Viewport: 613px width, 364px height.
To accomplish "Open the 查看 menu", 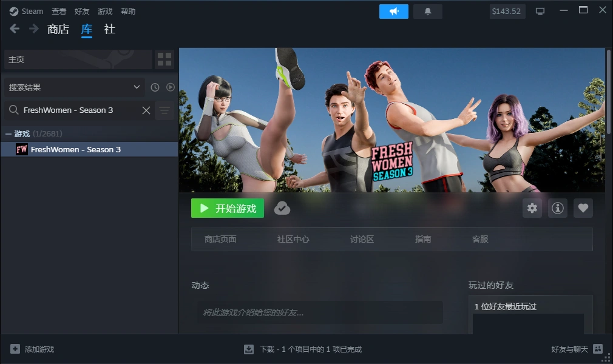I will click(x=59, y=12).
